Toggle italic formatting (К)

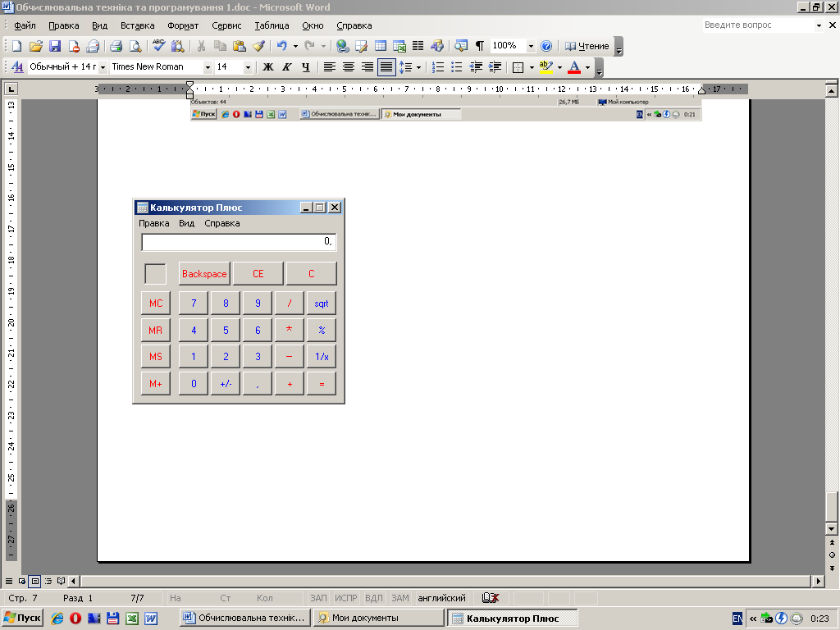(x=286, y=67)
